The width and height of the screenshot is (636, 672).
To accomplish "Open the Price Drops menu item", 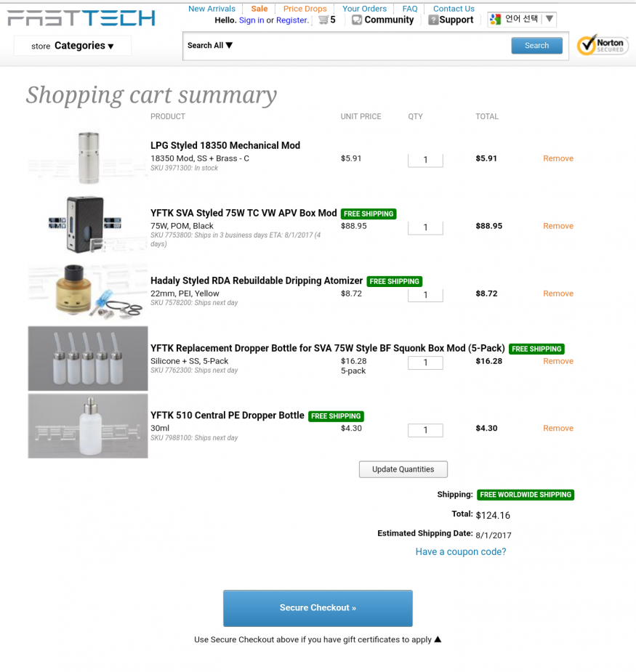I will [x=305, y=9].
